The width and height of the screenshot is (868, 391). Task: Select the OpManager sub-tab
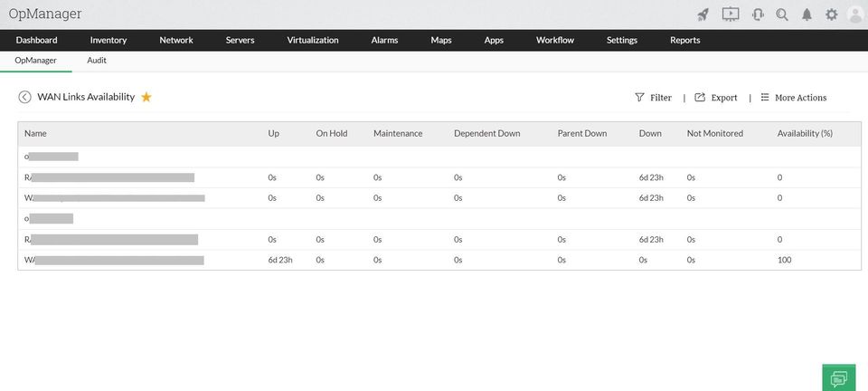36,61
